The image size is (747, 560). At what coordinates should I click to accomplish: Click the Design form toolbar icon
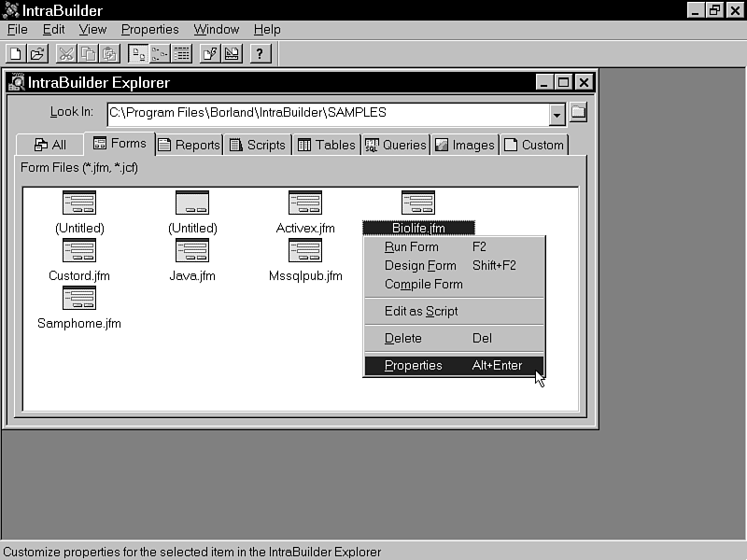click(232, 53)
